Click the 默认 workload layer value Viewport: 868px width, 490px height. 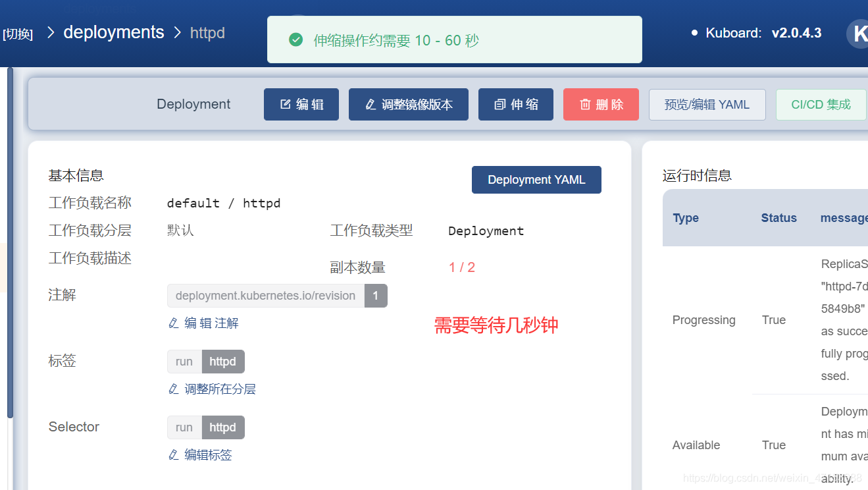tap(180, 231)
